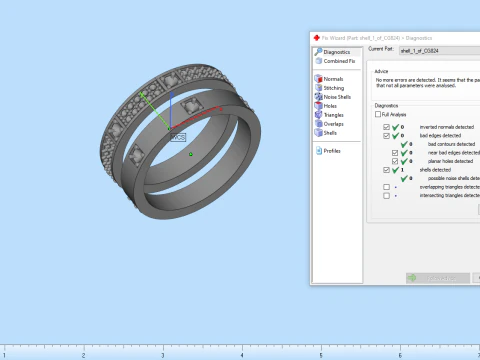Select the Triangles fix icon

coord(318,115)
